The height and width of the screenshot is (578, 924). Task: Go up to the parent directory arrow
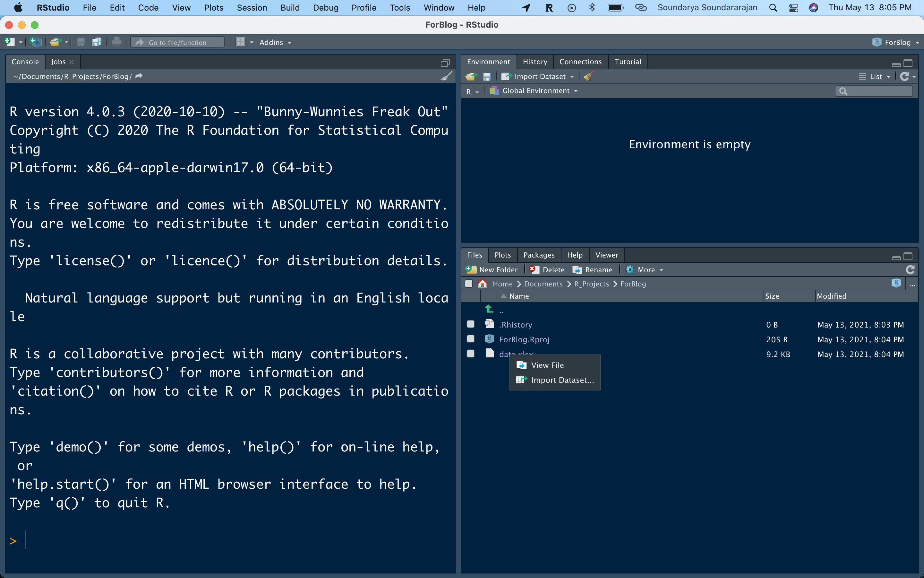coord(489,309)
